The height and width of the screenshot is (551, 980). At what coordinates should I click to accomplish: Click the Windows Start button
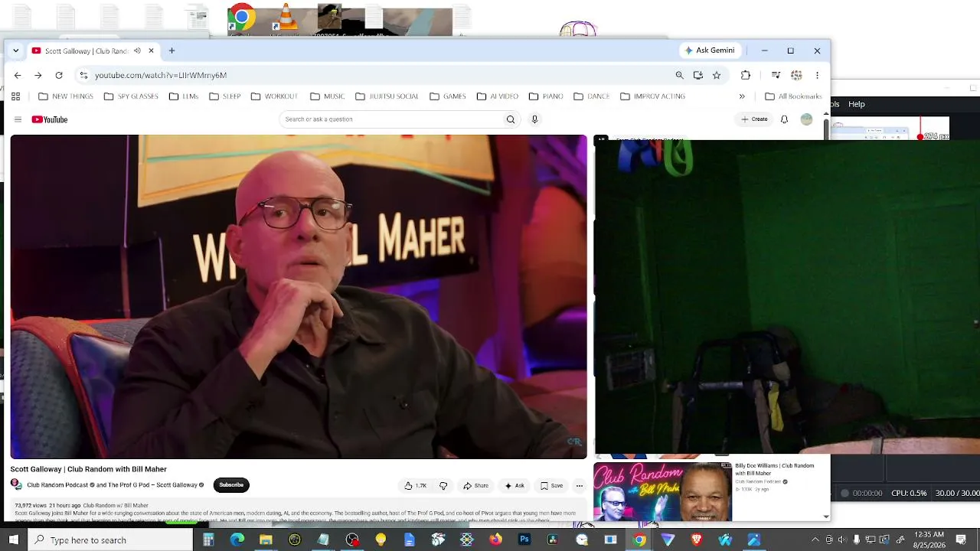tap(13, 540)
